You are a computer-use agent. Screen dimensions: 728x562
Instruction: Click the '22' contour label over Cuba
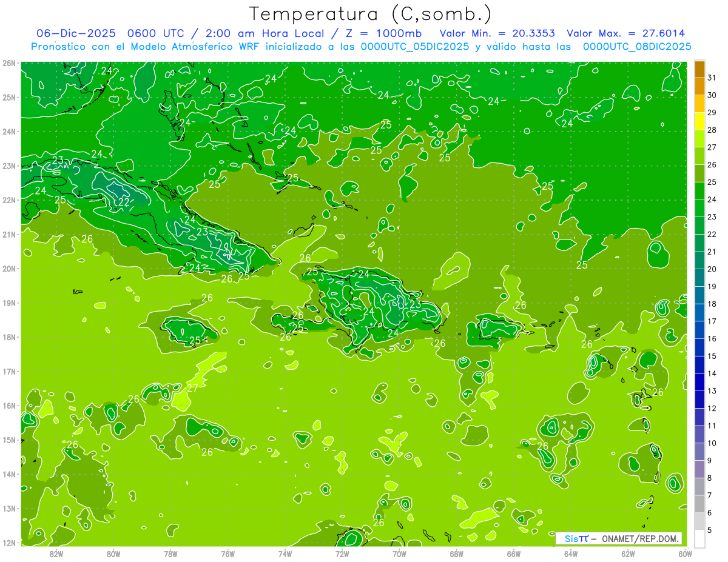(123, 202)
